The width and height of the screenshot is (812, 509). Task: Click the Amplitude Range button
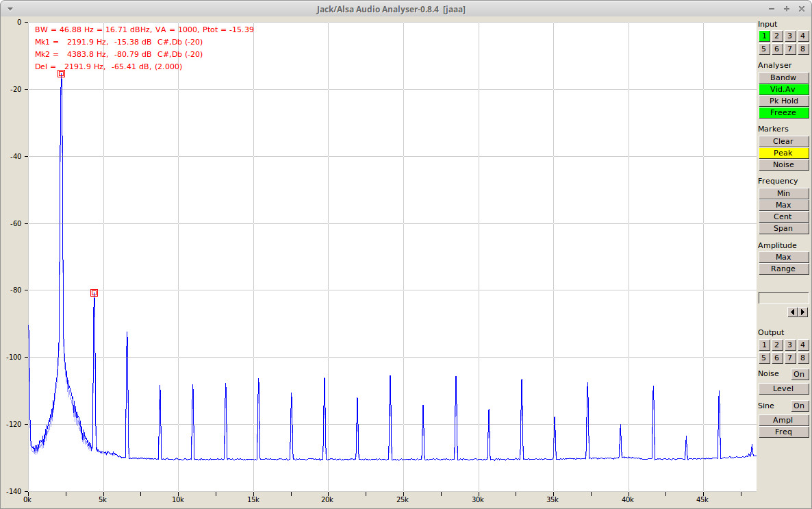pyautogui.click(x=783, y=269)
